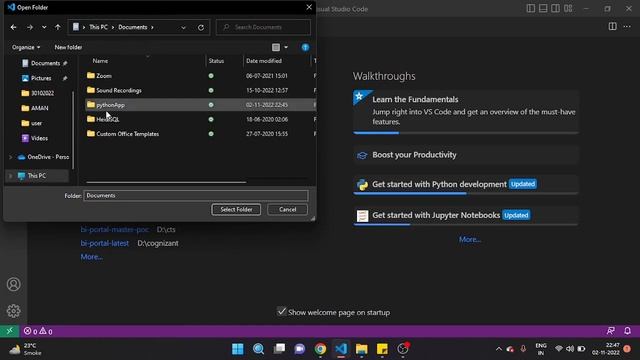Open the view options dropdown arrow
This screenshot has height=360, width=640.
(x=286, y=47)
